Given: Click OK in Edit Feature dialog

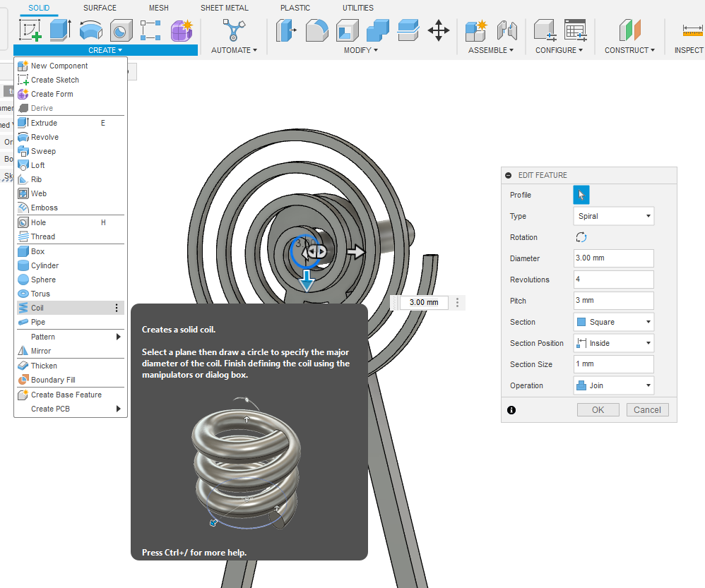Looking at the screenshot, I should tap(598, 409).
